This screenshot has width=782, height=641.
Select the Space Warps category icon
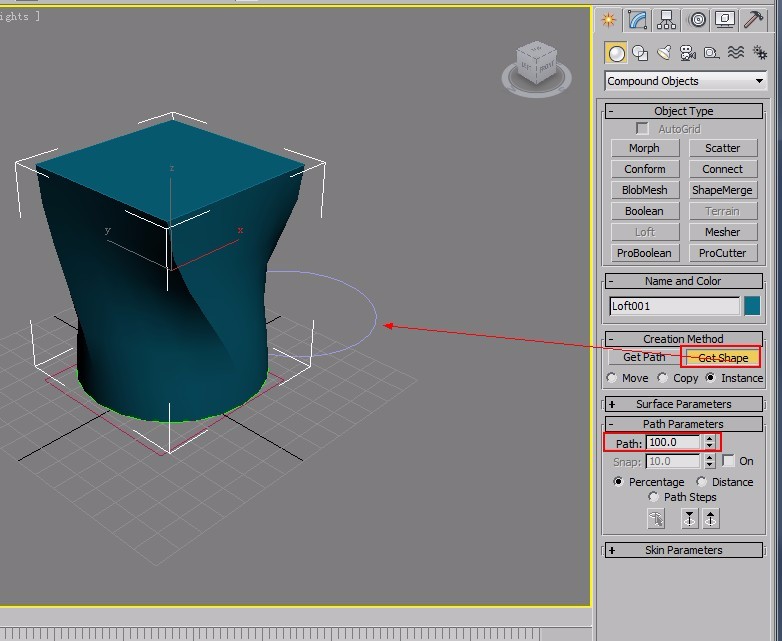tap(736, 53)
